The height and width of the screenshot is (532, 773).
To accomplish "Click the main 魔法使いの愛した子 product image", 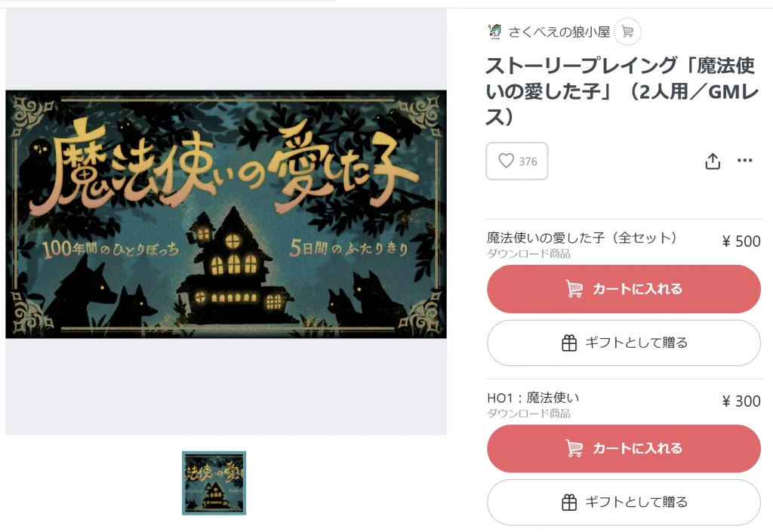I will click(226, 214).
